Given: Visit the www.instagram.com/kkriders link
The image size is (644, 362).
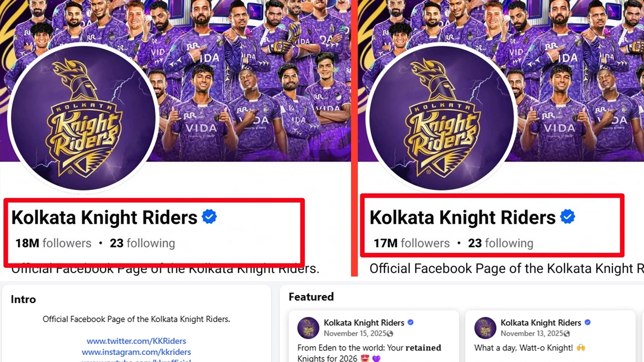Looking at the screenshot, I should [x=136, y=352].
